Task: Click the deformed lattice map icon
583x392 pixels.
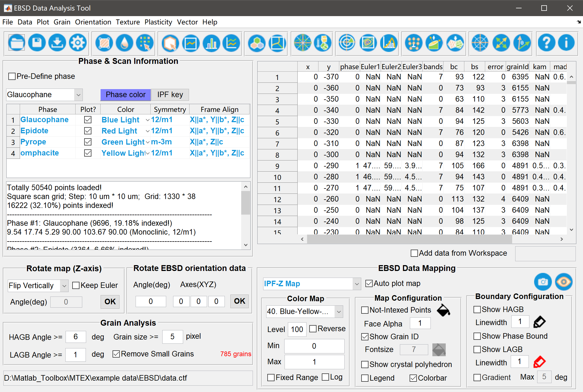Action: click(x=455, y=43)
